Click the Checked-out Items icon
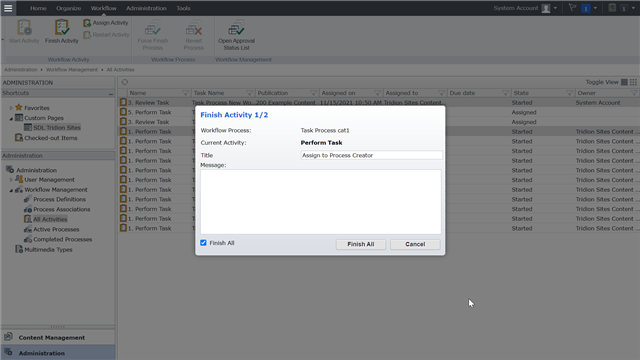The height and width of the screenshot is (360, 640). [x=19, y=138]
